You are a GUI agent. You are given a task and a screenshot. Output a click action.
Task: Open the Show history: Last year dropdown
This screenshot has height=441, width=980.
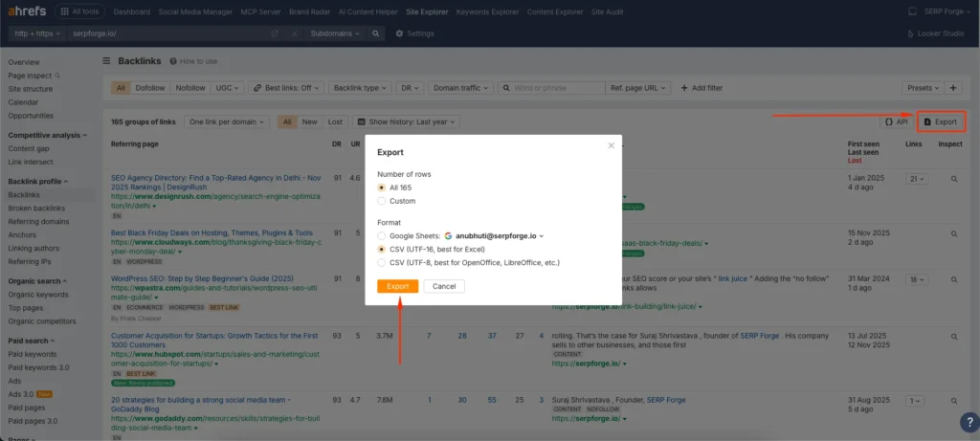coord(406,122)
